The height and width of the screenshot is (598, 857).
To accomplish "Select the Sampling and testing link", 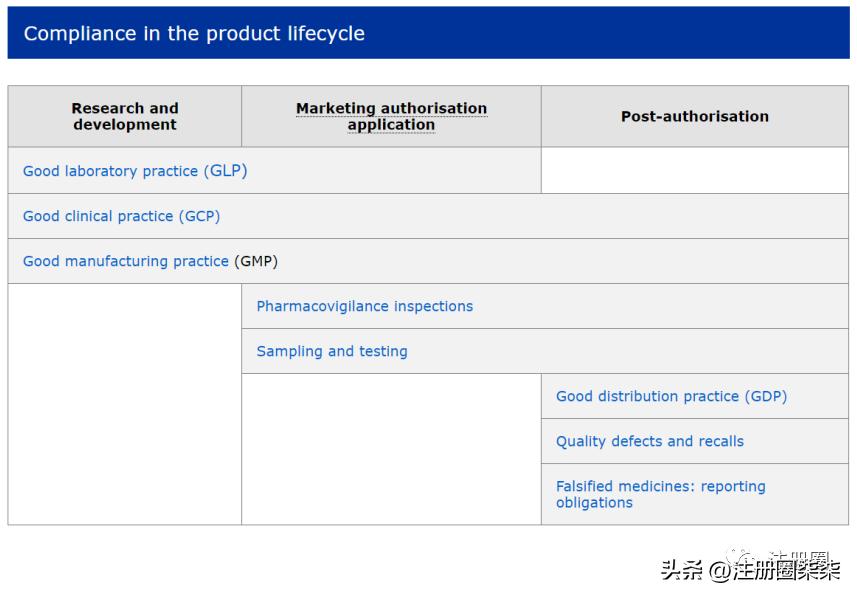I will (x=330, y=351).
